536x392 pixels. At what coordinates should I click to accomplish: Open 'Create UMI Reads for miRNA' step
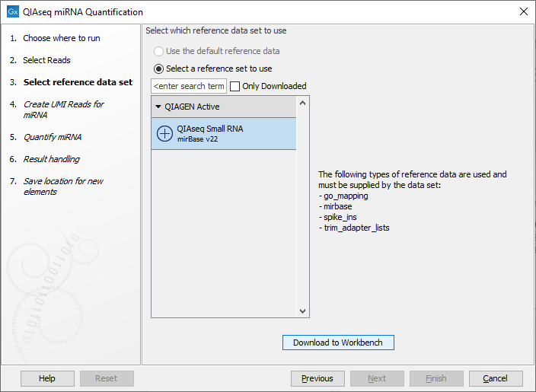coord(63,110)
